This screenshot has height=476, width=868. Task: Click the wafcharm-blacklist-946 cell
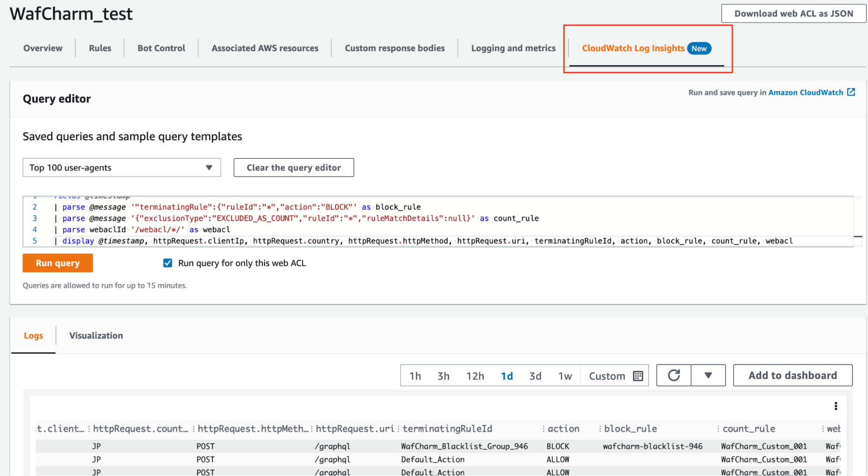(x=653, y=446)
